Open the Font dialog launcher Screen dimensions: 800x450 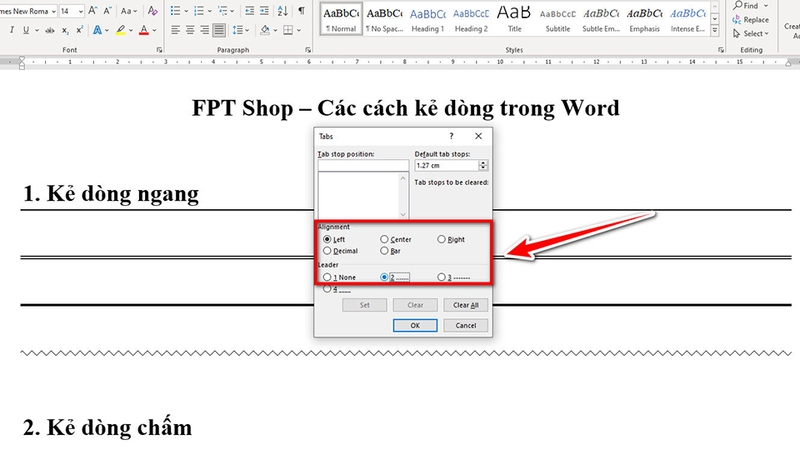pyautogui.click(x=159, y=50)
